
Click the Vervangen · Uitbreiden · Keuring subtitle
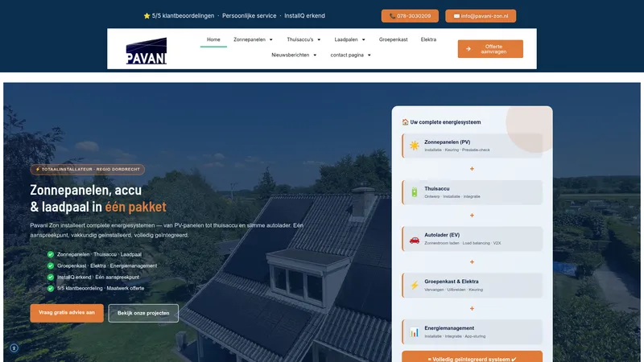pyautogui.click(x=453, y=290)
